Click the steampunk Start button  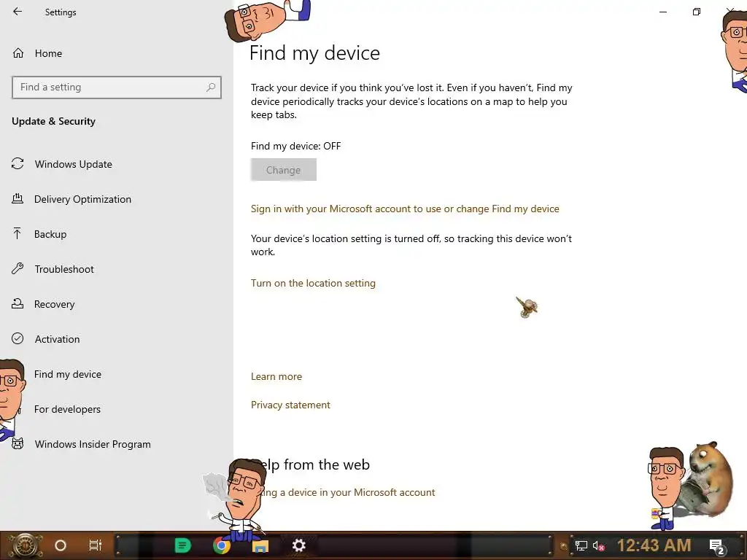tap(25, 545)
